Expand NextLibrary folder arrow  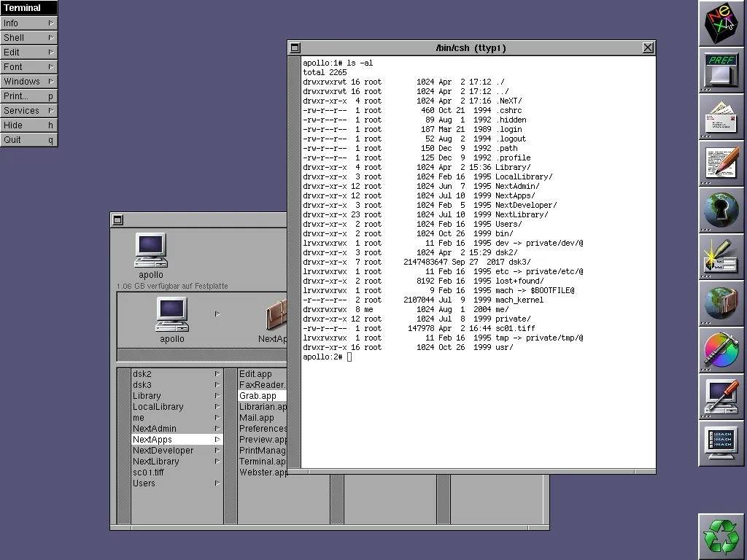(x=217, y=462)
